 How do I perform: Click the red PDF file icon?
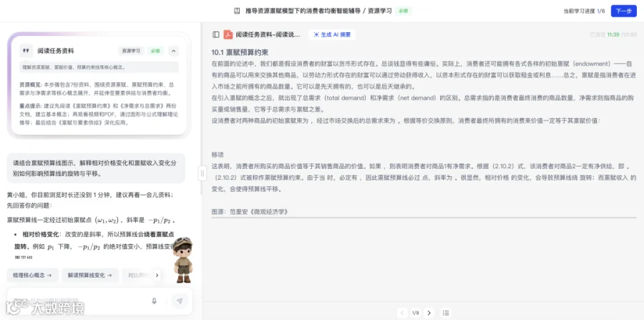pyautogui.click(x=228, y=35)
